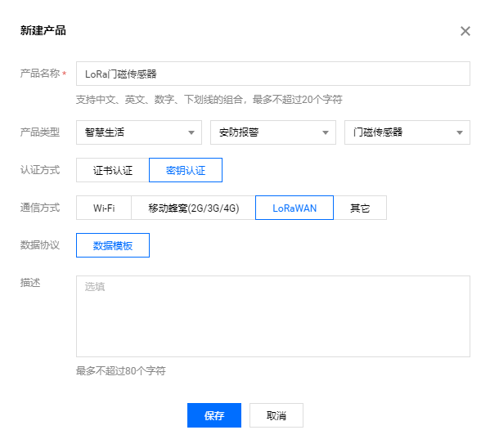Open the 智慧生活 product category dropdown

point(139,132)
